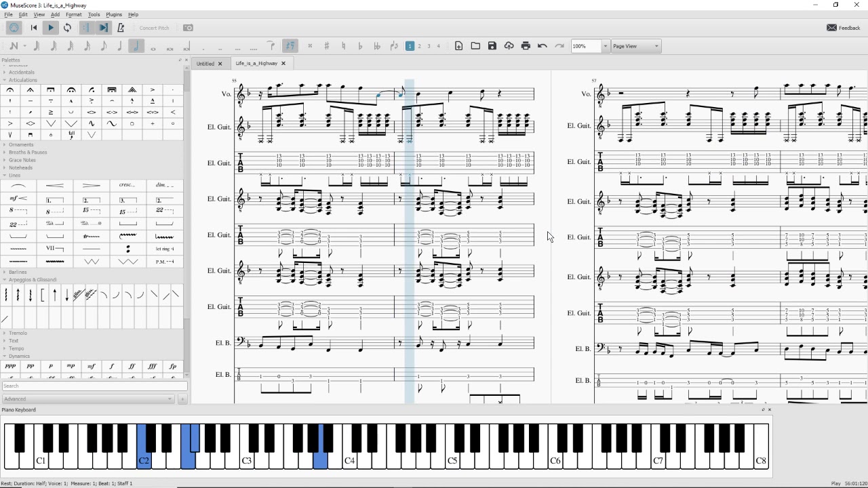
Task: Select voice 2
Action: tap(419, 46)
